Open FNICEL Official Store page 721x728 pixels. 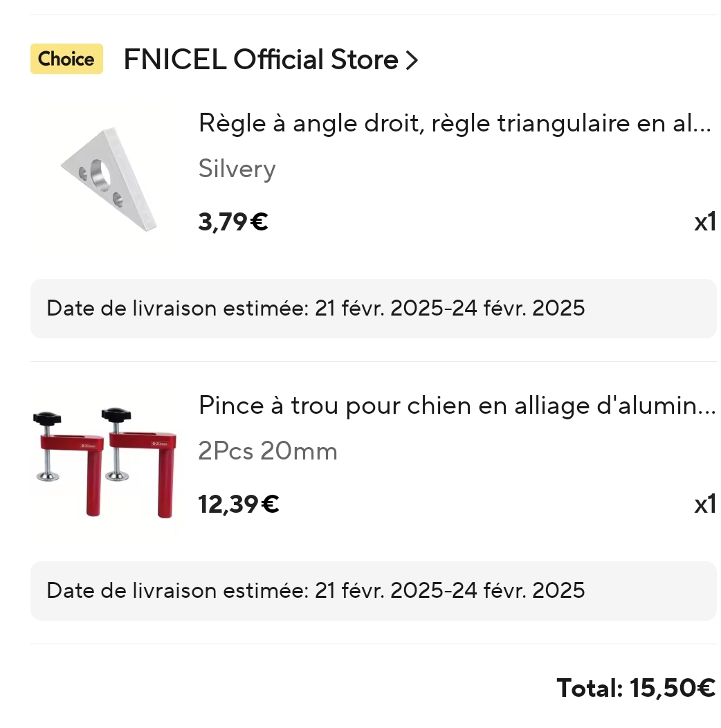pos(260,60)
